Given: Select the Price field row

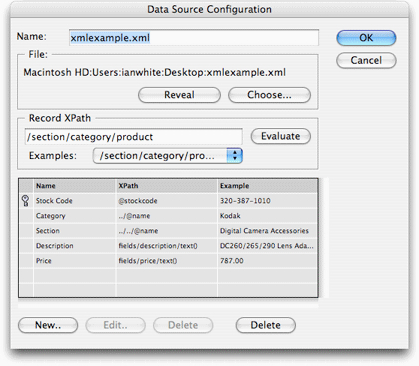Looking at the screenshot, I should [168, 261].
